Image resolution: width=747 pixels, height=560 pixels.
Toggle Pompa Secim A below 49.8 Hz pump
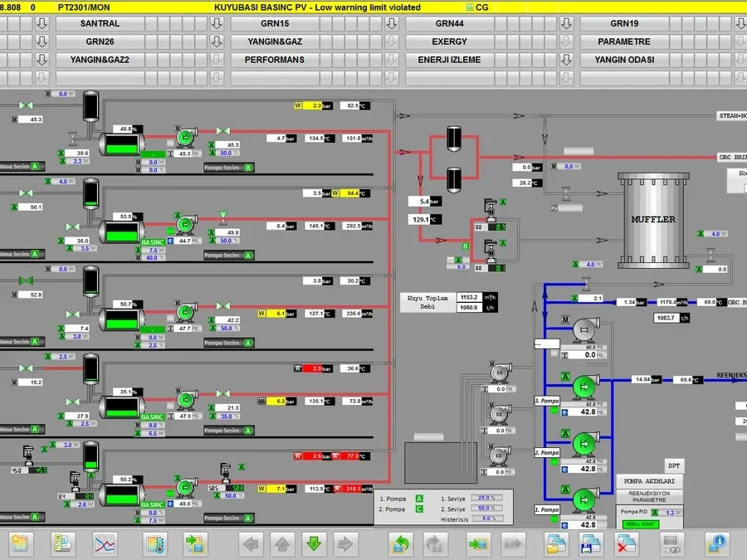tap(229, 518)
